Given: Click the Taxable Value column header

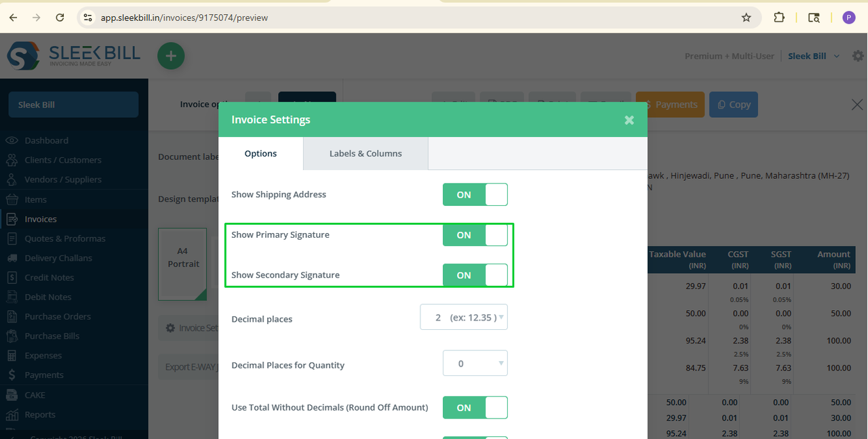Looking at the screenshot, I should [x=677, y=259].
